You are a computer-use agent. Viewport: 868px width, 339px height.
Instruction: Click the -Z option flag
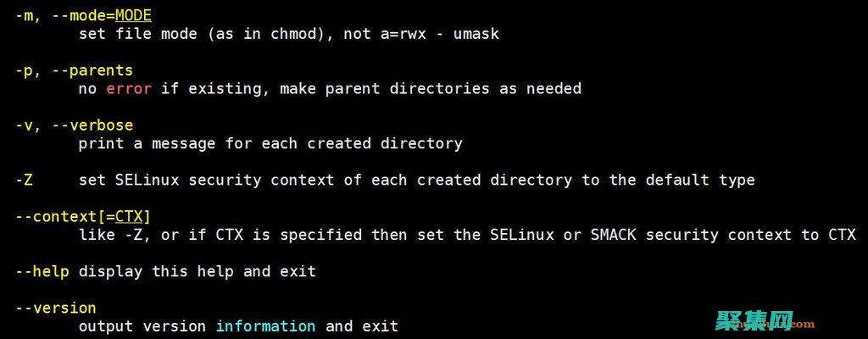point(25,180)
